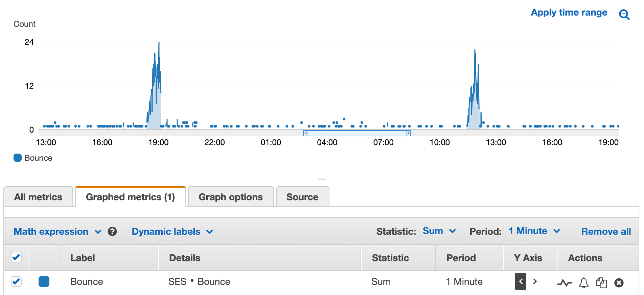Screen dimensions: 644x295
Task: Create alarm using the bell icon
Action: [583, 282]
